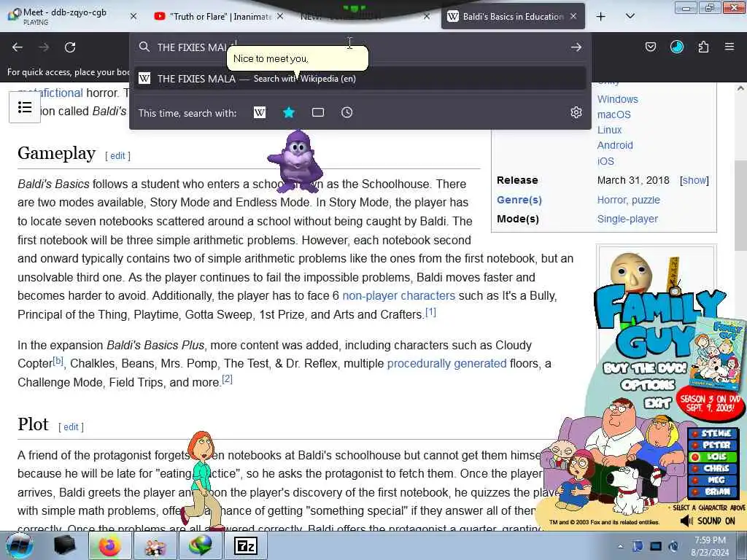
Task: Open the Linux platform link
Action: (609, 130)
